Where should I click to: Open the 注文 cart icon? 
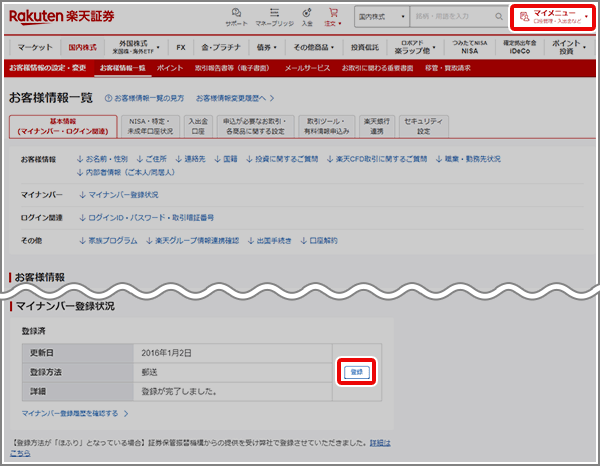point(333,17)
